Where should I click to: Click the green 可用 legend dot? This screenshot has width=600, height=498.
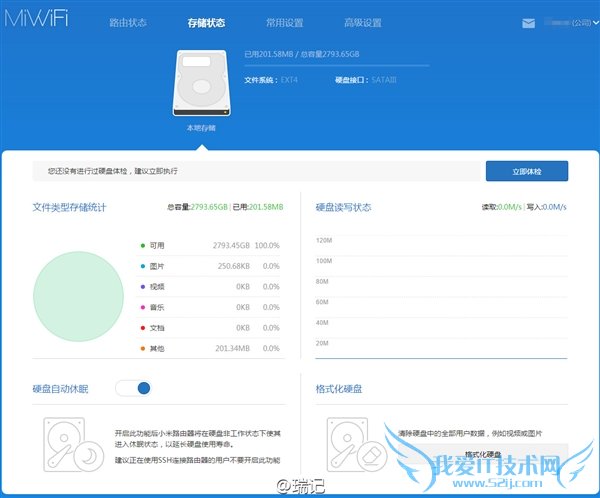coord(143,245)
